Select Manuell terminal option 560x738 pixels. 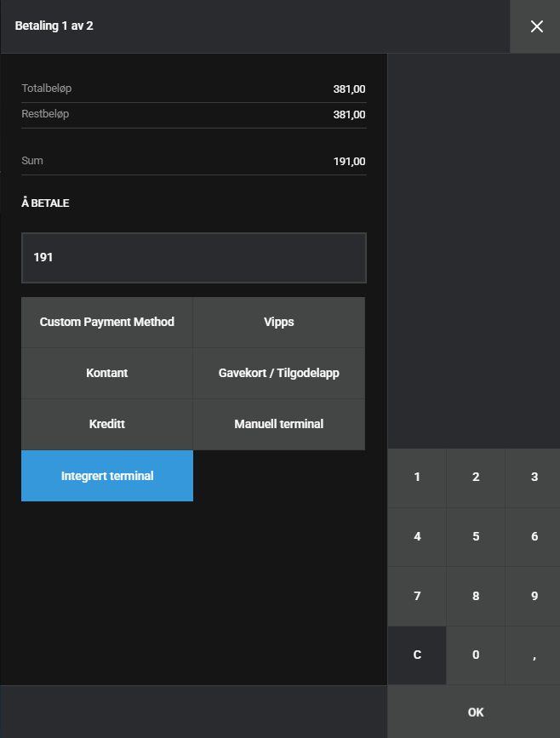pyautogui.click(x=279, y=424)
